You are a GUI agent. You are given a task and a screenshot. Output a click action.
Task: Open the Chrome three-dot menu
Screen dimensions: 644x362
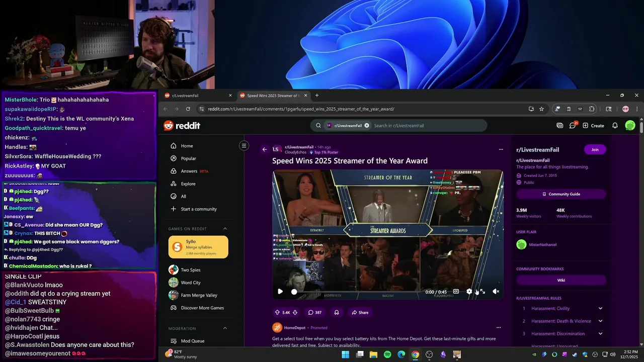(x=637, y=109)
